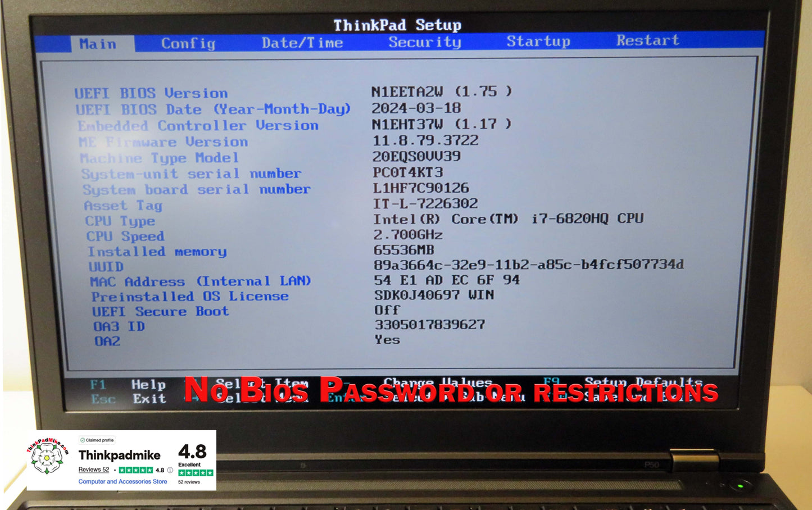Screen dimensions: 812x510
Task: Click the OA2 label
Action: pos(107,341)
